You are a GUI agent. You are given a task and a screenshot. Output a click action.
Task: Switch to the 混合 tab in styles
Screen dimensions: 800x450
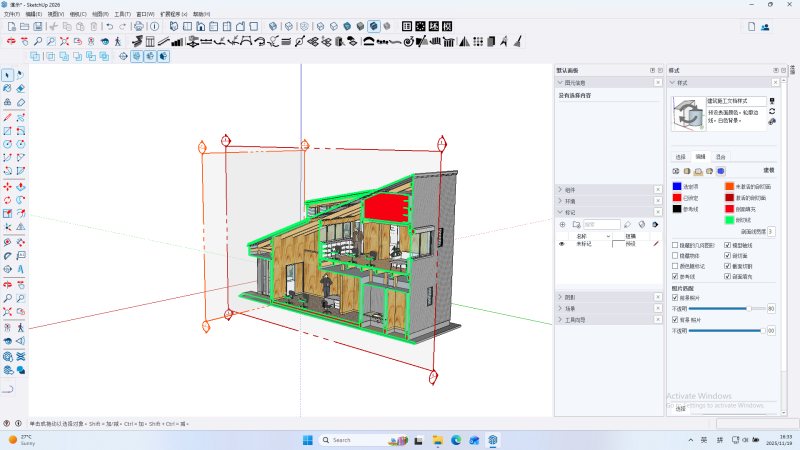coord(720,157)
